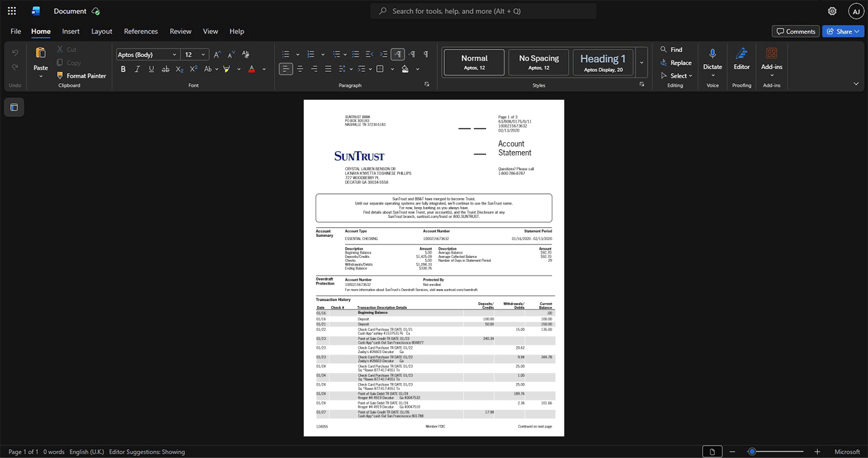This screenshot has width=868, height=458.
Task: Center align the paragraph
Action: pos(300,69)
